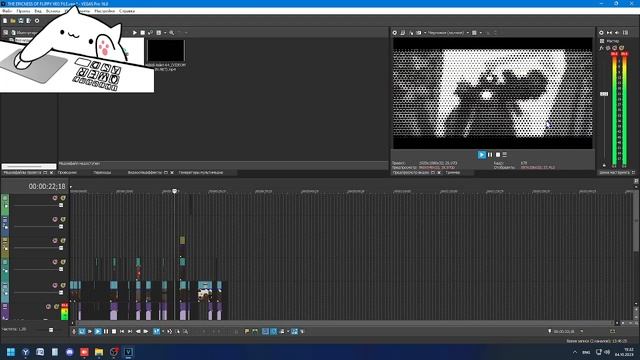Toggle preview on external monitor
The image size is (640, 360).
tap(403, 33)
